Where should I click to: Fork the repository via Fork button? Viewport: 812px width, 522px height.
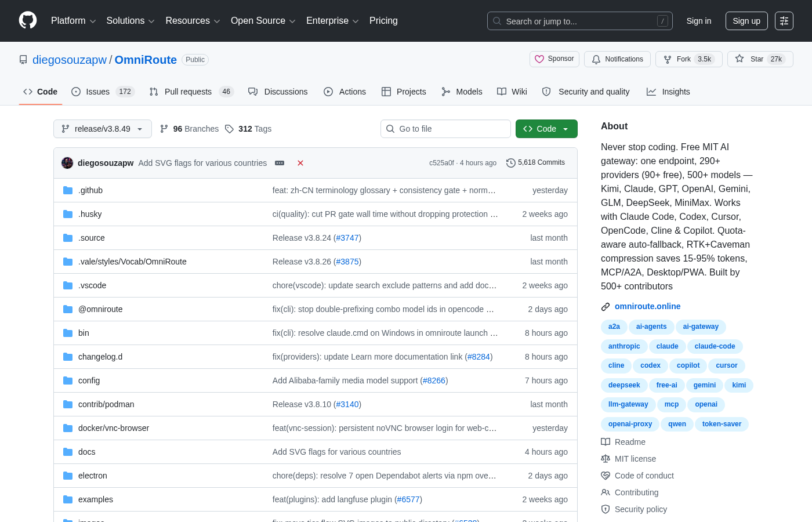pyautogui.click(x=689, y=59)
